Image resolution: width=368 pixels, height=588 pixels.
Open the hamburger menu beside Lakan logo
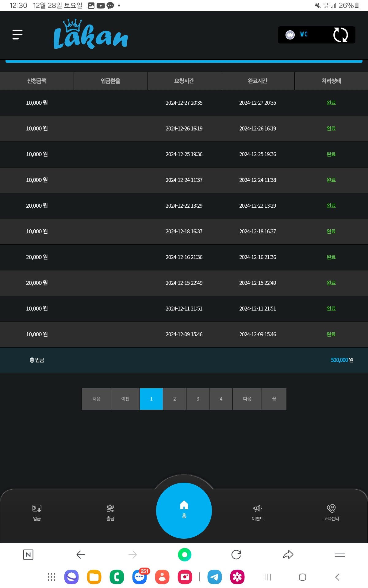[x=17, y=35]
